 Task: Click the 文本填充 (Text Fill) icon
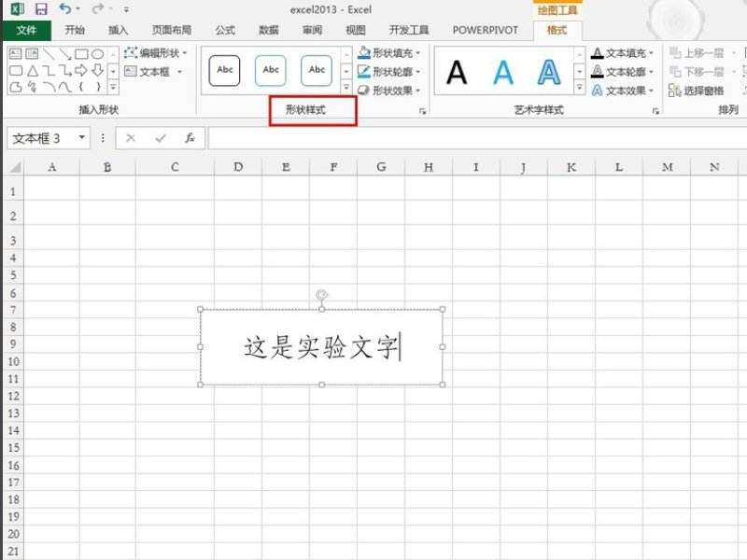coord(616,54)
